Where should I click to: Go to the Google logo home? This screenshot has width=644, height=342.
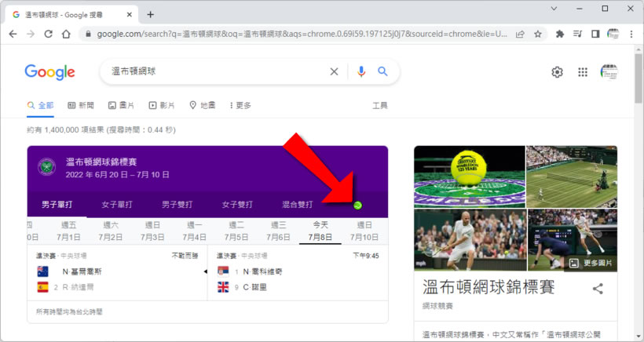[49, 72]
